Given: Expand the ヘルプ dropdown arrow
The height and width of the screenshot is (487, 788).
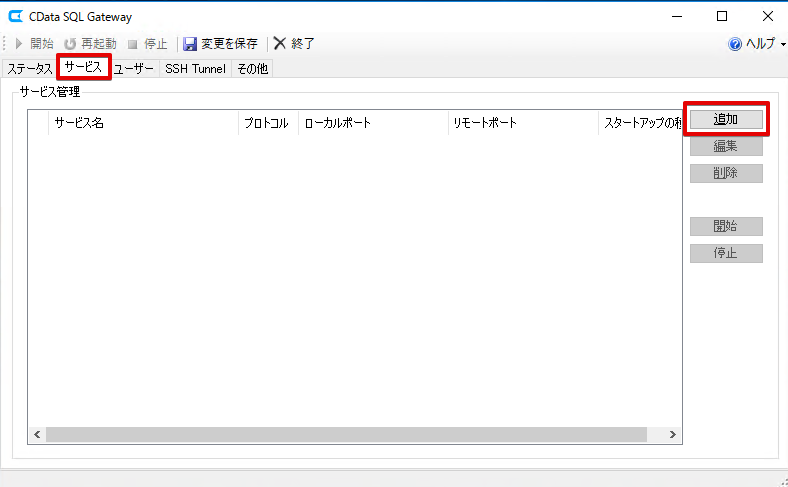Looking at the screenshot, I should (783, 45).
